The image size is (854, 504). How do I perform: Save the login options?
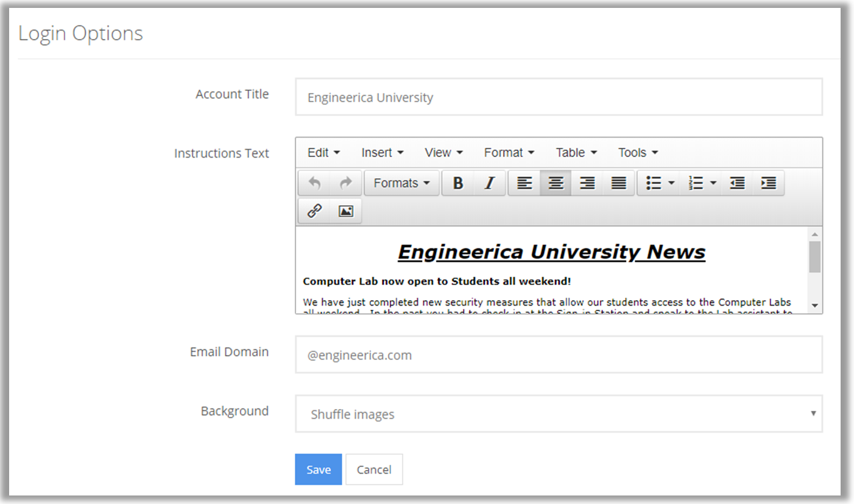(319, 469)
